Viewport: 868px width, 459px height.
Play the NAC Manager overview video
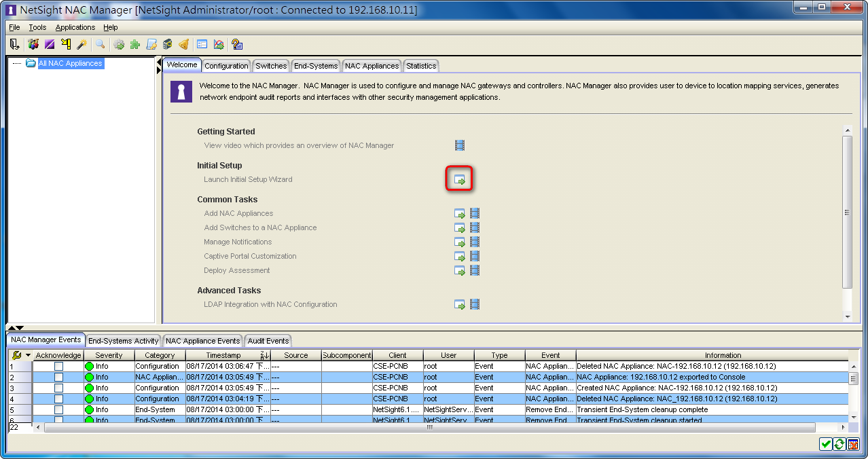(460, 145)
